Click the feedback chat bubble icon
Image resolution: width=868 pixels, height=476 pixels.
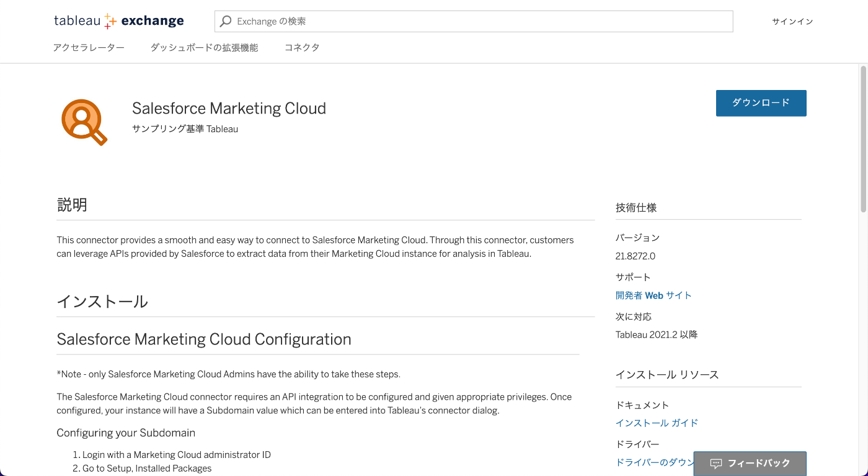[x=716, y=464]
